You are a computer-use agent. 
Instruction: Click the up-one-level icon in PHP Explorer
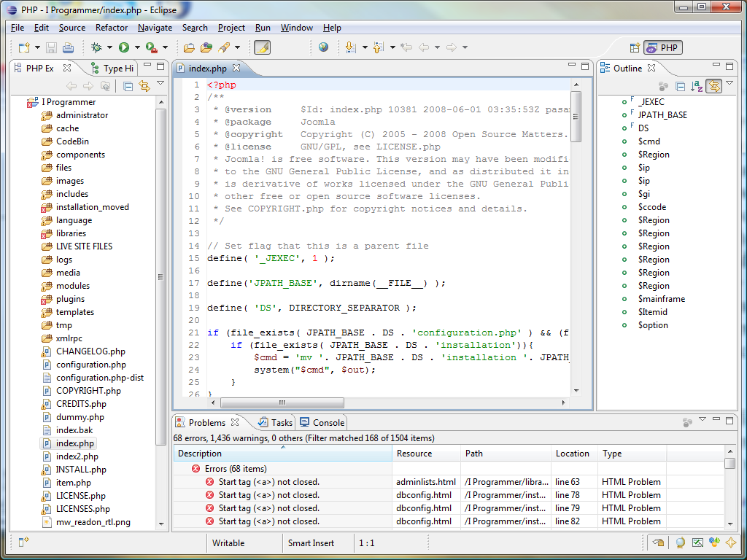(x=105, y=86)
